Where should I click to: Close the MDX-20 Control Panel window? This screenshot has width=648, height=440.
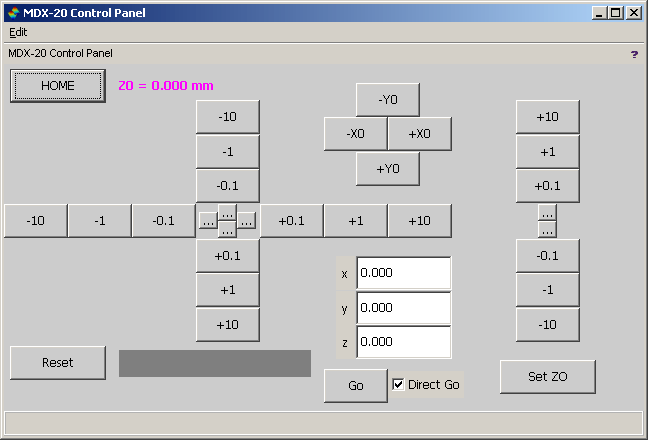(634, 13)
